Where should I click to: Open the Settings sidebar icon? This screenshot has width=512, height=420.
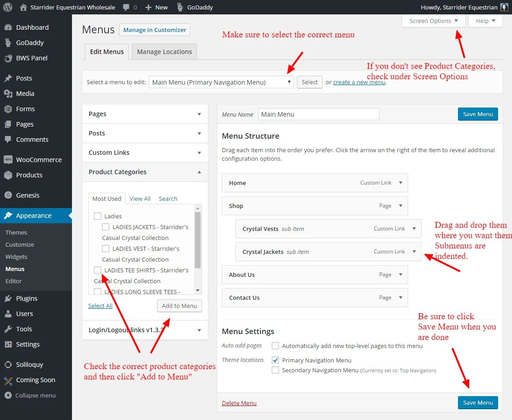[8, 344]
